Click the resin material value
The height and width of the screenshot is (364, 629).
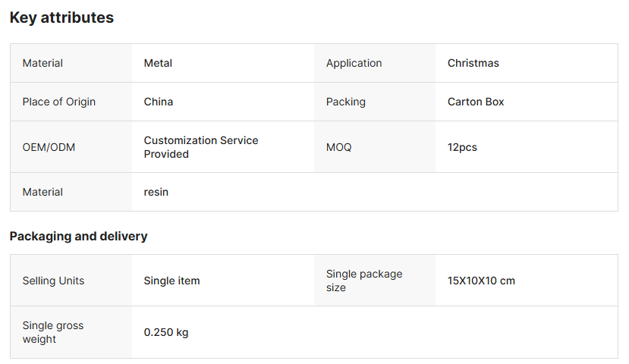pyautogui.click(x=156, y=192)
